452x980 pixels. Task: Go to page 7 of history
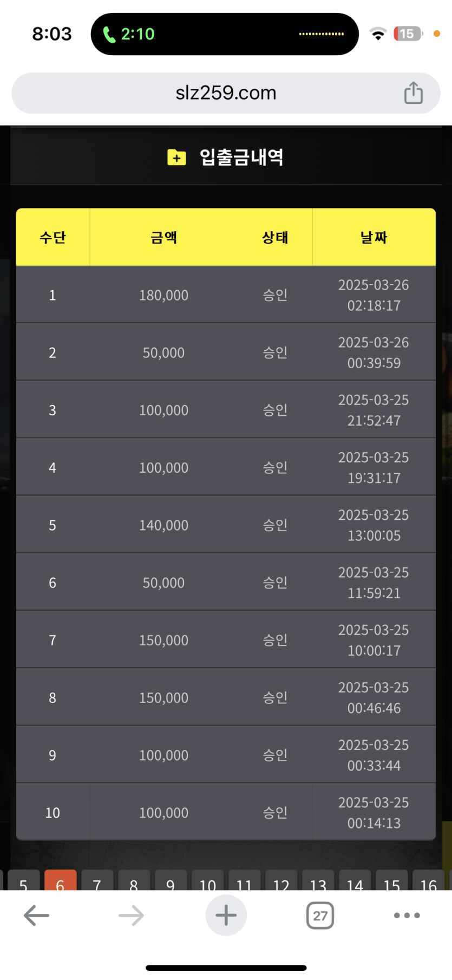97,881
